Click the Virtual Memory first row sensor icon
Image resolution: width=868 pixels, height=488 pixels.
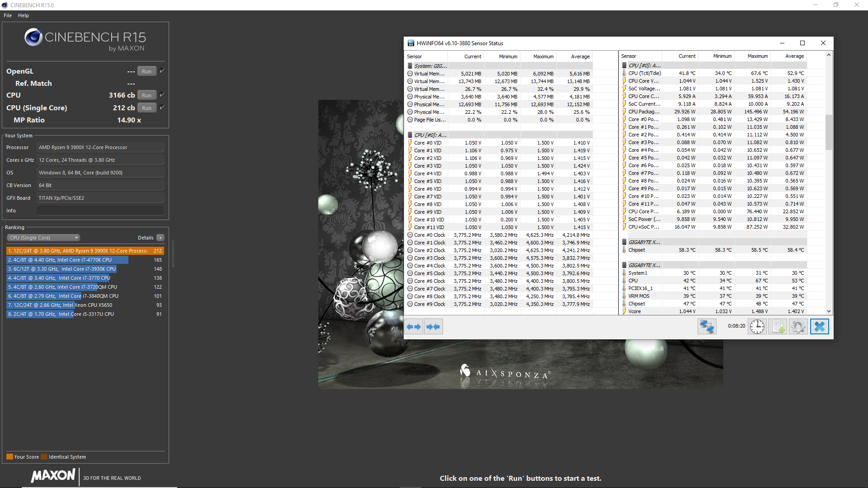click(410, 74)
